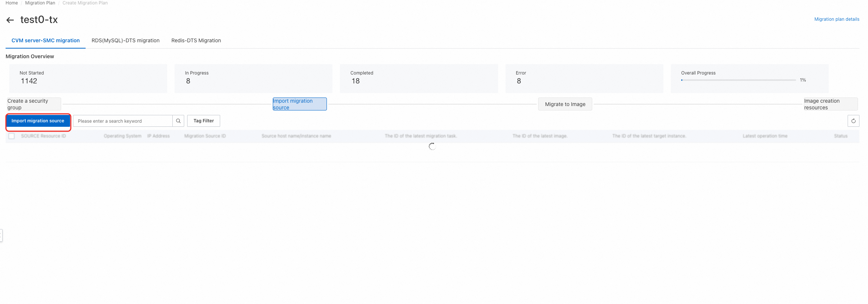Screen dimensions: 868x304
Task: Open the Tag Filter button
Action: pos(203,121)
